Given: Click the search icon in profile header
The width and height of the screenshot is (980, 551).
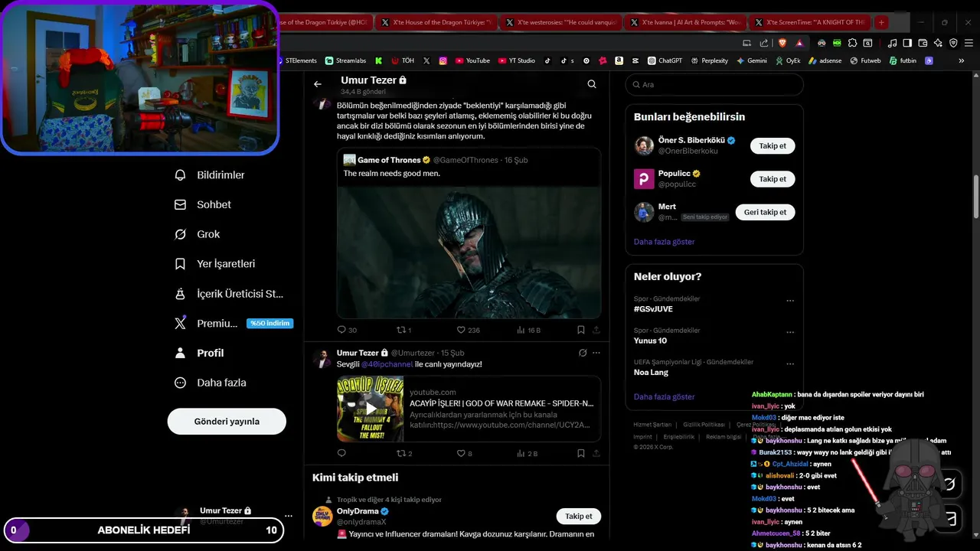Looking at the screenshot, I should click(x=592, y=84).
